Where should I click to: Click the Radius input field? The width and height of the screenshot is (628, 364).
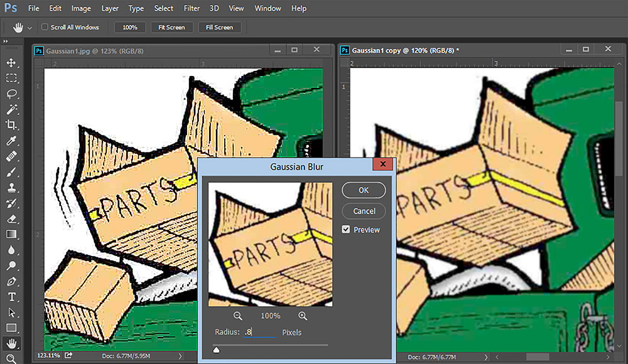pos(259,332)
